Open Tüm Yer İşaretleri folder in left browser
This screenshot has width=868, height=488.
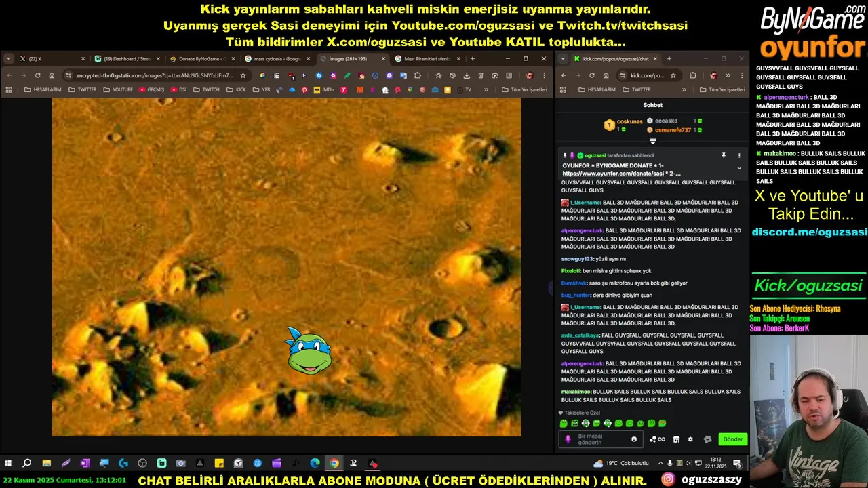click(524, 89)
